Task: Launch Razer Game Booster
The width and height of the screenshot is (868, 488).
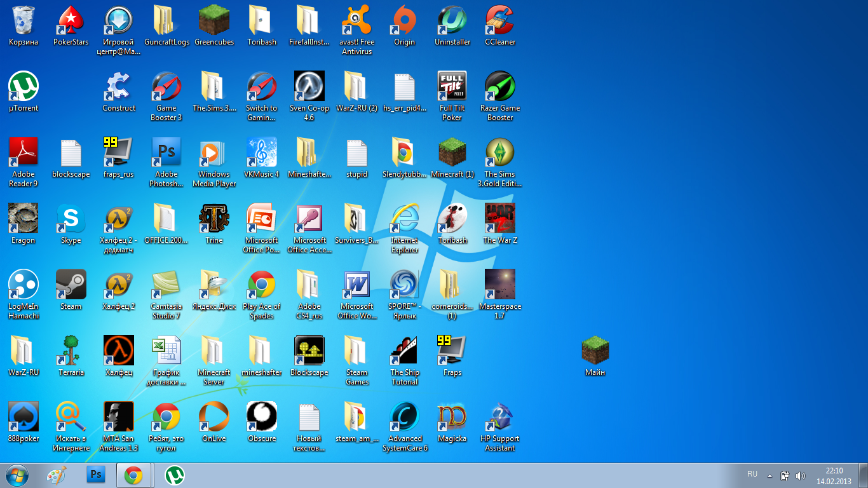Action: tap(500, 86)
